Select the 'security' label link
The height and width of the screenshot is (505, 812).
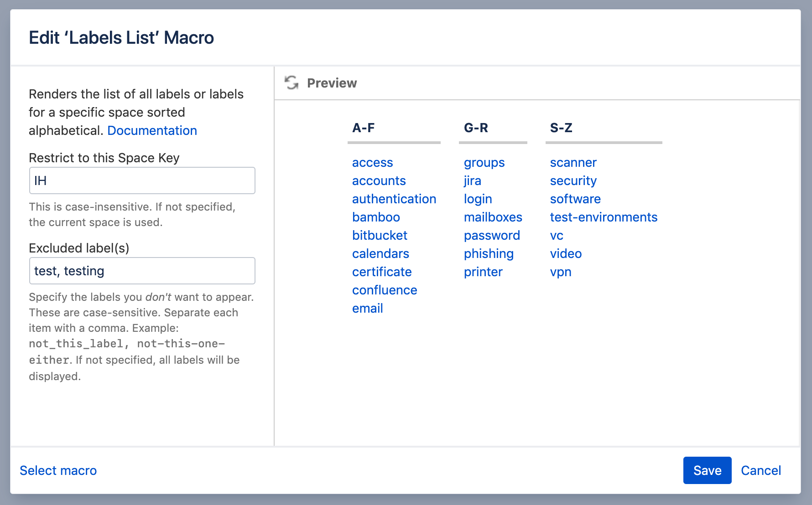point(573,181)
